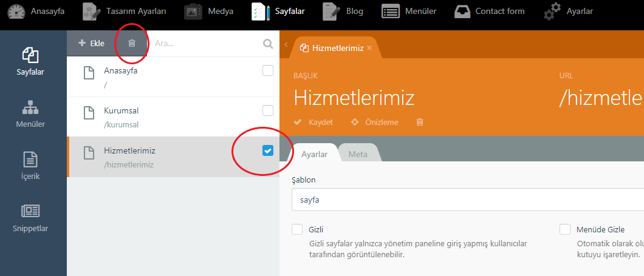Preview the page with Önizleme
The width and height of the screenshot is (644, 276).
[375, 122]
